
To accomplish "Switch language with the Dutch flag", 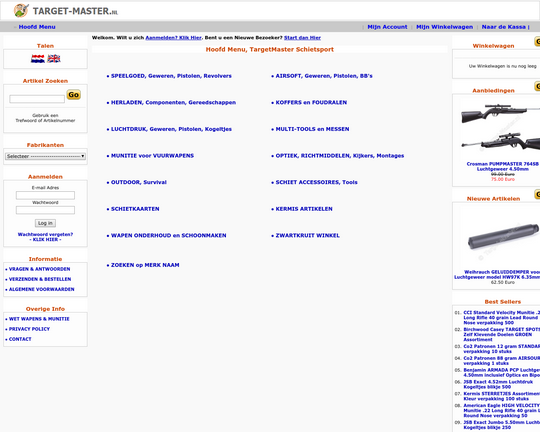I will pyautogui.click(x=38, y=59).
